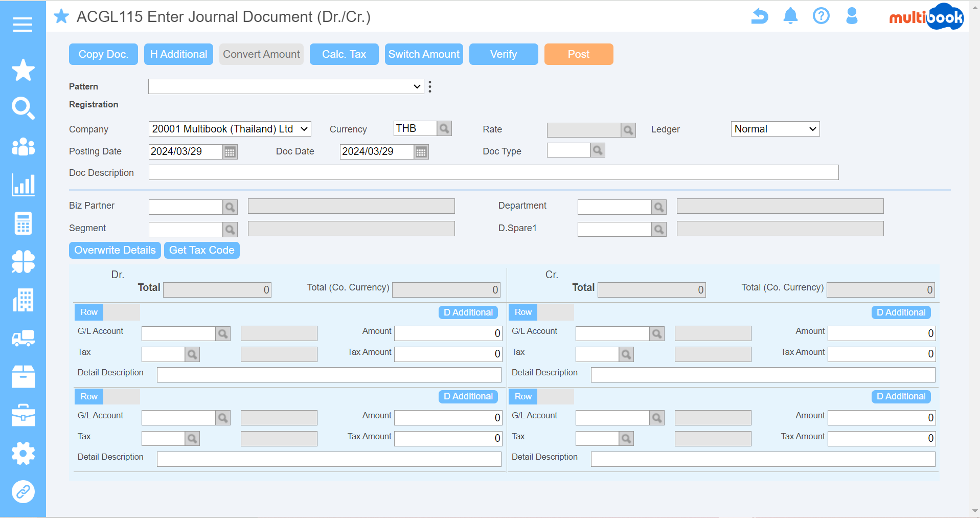Open the archive box sidebar icon

coord(23,377)
